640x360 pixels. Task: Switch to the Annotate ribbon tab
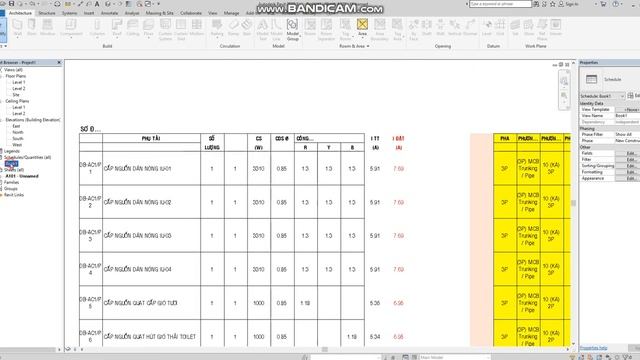[109, 13]
